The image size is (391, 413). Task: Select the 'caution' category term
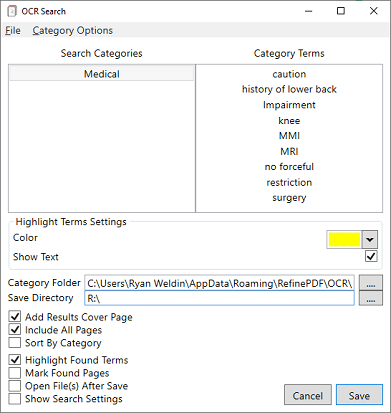289,74
